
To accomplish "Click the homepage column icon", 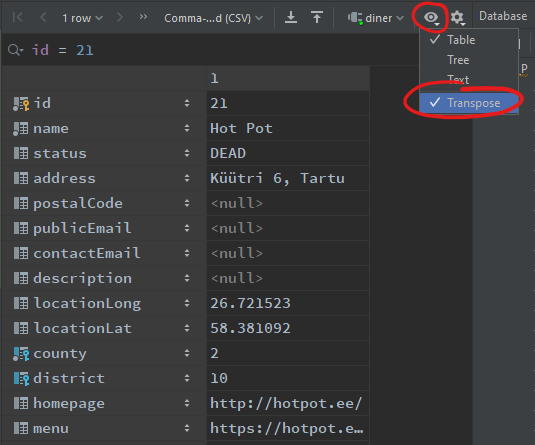I will (21, 403).
